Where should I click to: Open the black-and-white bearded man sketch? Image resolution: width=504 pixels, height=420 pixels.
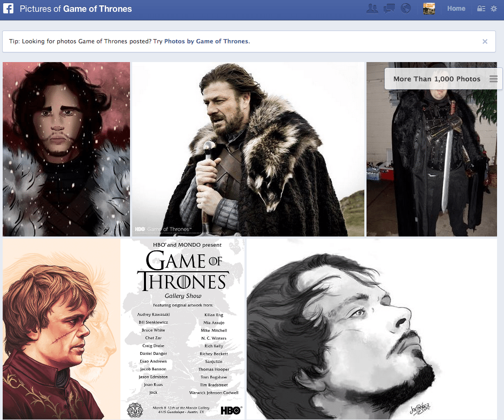[x=372, y=329]
